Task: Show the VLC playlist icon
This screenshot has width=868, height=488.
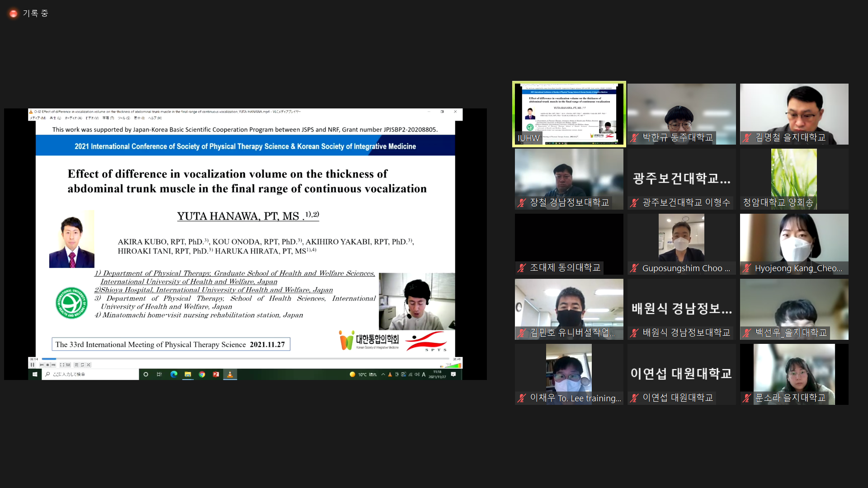Action: [76, 365]
